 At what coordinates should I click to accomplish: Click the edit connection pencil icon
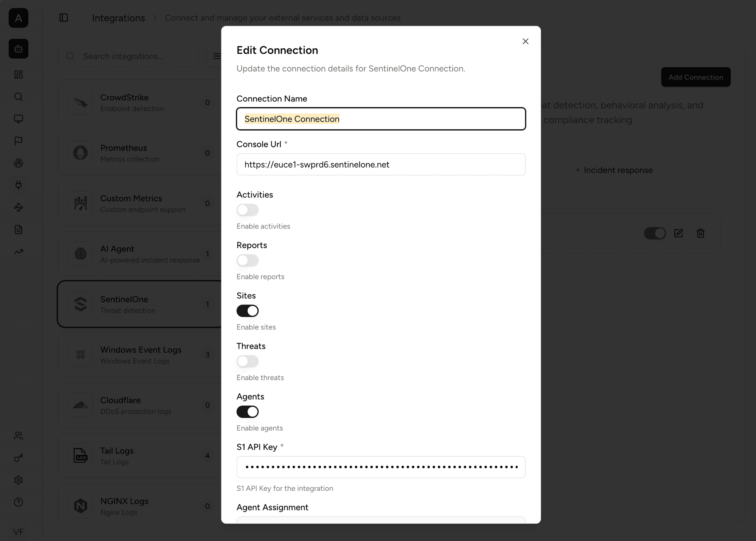(679, 233)
